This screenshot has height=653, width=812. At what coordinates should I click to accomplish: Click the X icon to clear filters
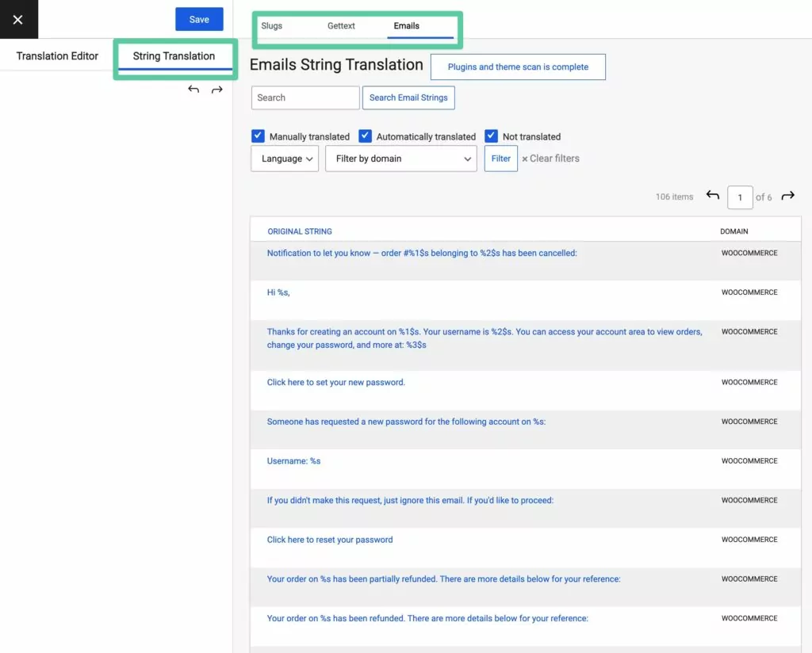pos(525,159)
